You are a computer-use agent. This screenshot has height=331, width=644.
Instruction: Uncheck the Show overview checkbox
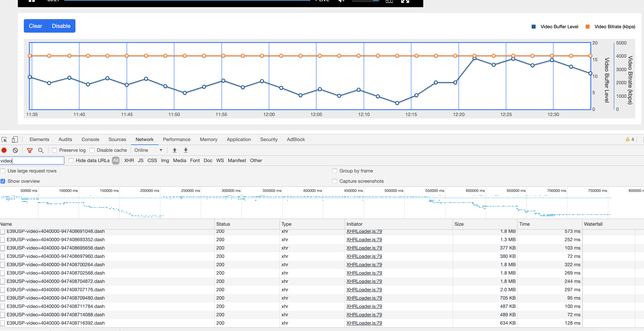[x=3, y=181]
